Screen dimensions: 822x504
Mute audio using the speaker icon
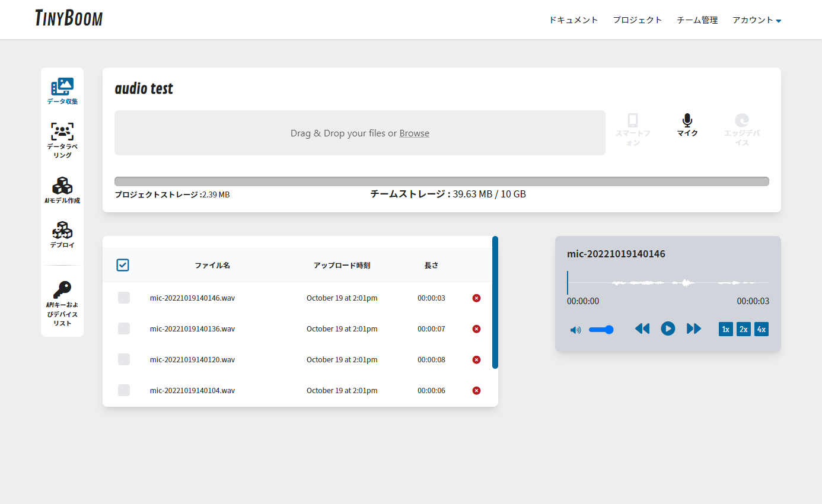pos(575,330)
